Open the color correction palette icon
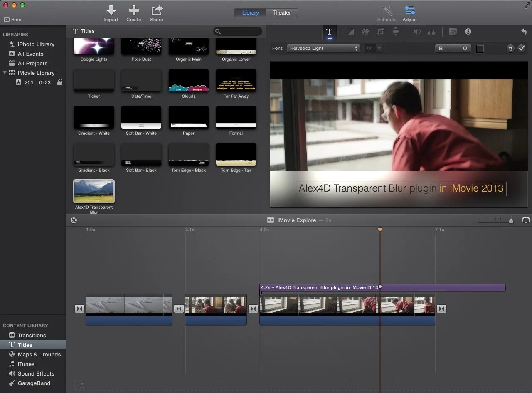The height and width of the screenshot is (393, 532). point(365,32)
